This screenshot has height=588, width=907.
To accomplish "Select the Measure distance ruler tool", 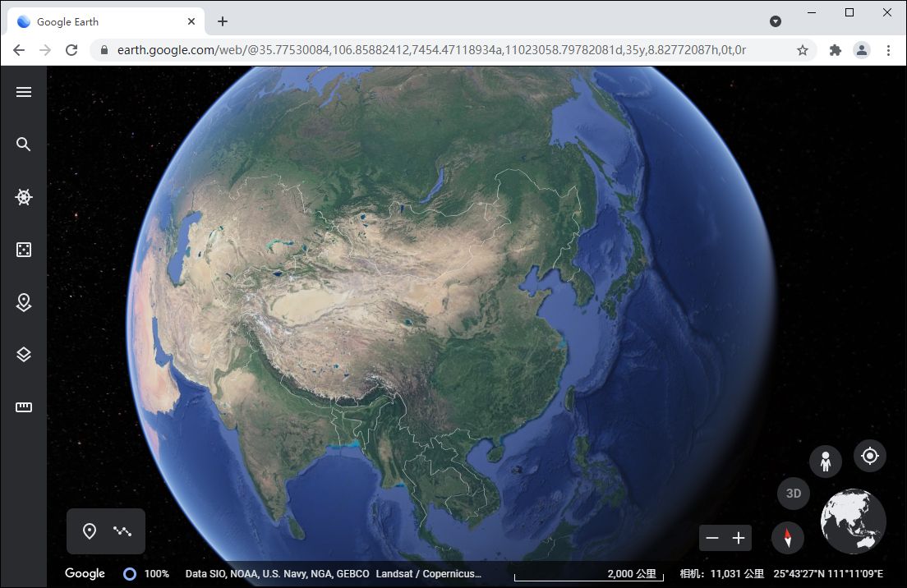I will point(22,407).
